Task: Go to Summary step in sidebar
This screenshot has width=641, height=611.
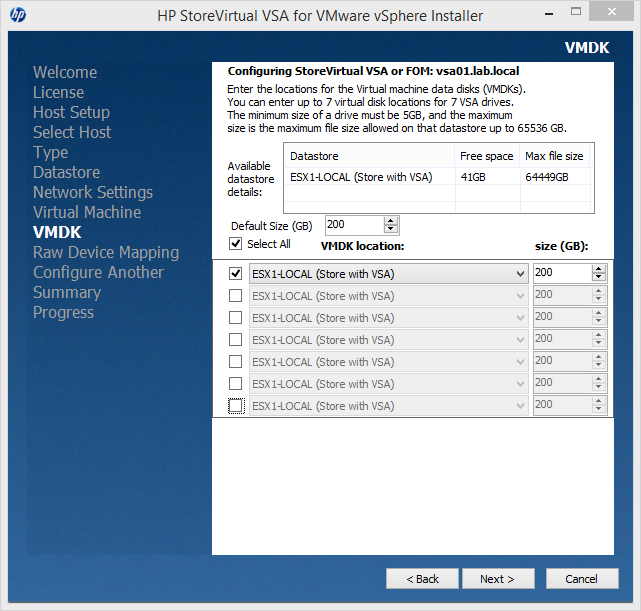Action: click(x=67, y=293)
